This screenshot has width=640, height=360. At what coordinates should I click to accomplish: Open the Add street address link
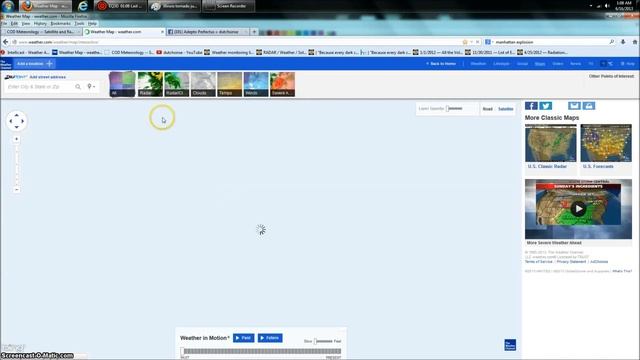coord(47,77)
